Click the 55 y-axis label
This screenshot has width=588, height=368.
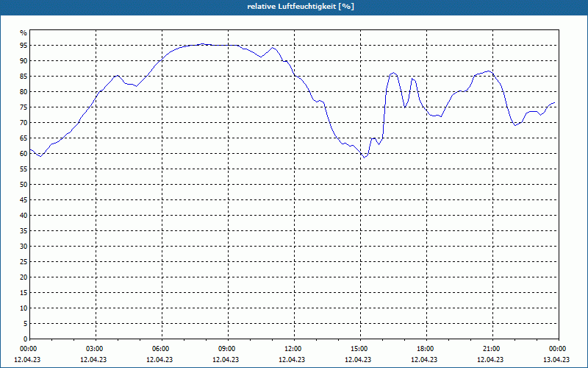[x=24, y=169]
